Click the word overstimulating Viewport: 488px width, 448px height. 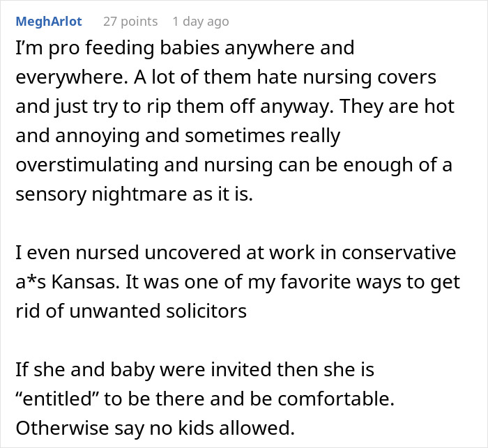point(87,165)
